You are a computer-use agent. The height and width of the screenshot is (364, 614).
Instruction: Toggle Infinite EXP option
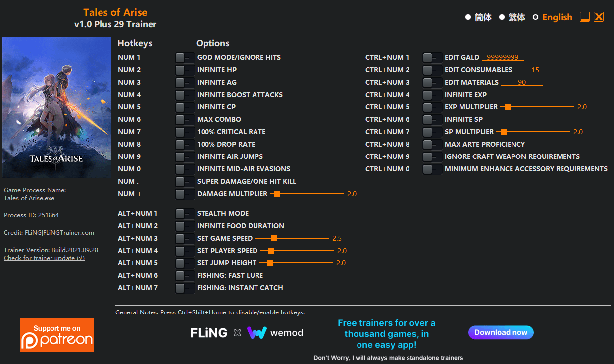pyautogui.click(x=432, y=95)
